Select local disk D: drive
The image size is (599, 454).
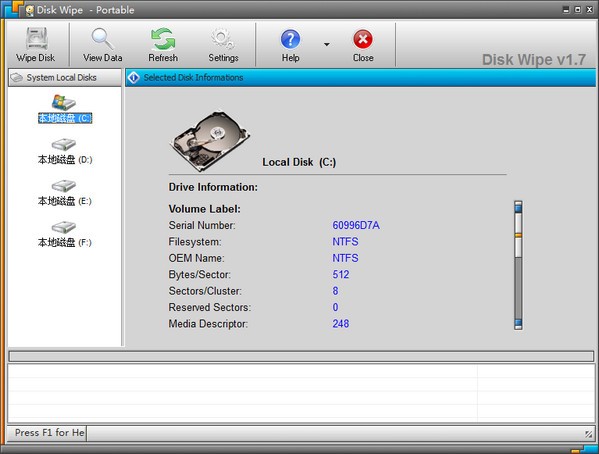[65, 152]
